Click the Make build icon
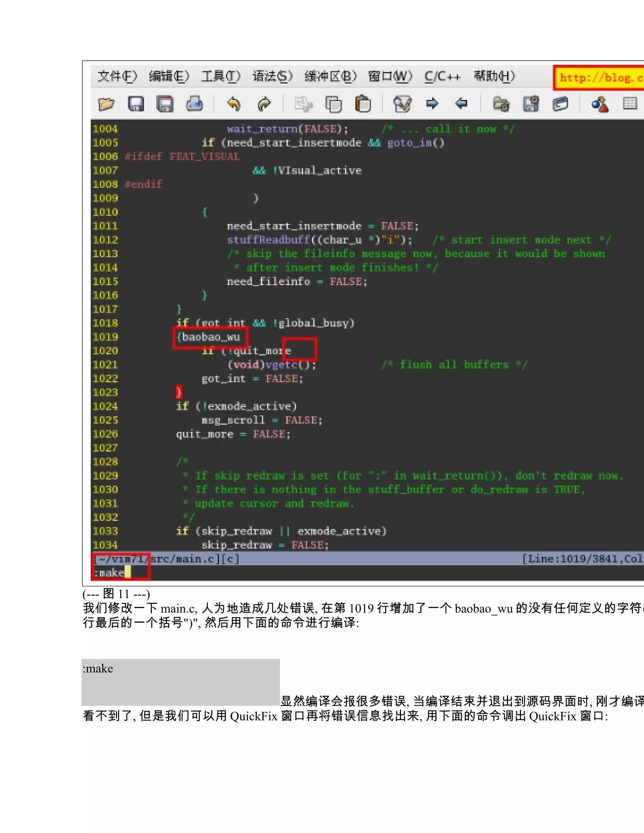 coord(600,104)
